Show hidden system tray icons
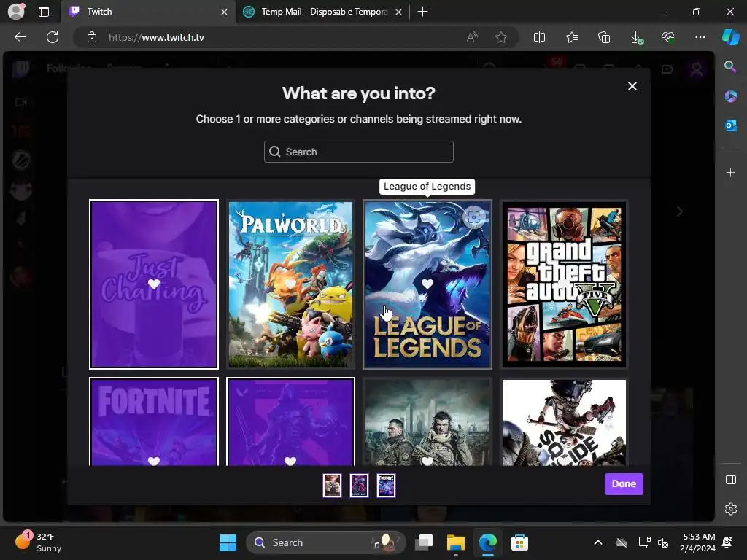 598,542
